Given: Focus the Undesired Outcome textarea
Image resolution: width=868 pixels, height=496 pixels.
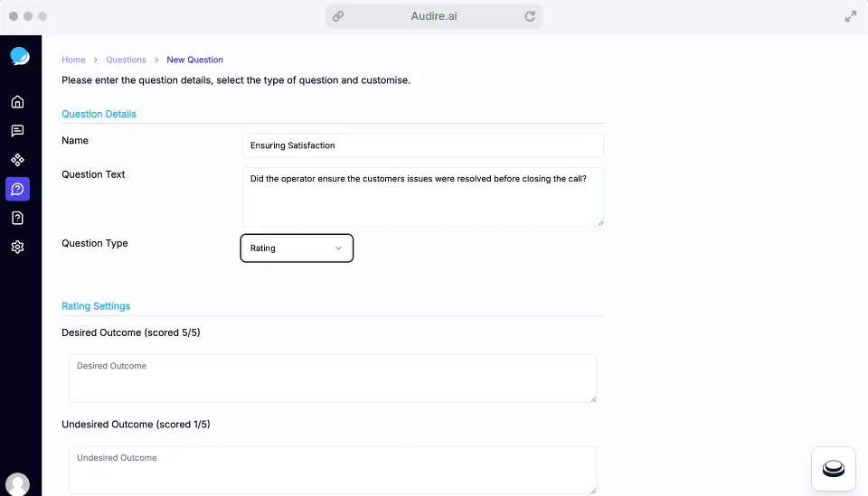Looking at the screenshot, I should coord(333,470).
